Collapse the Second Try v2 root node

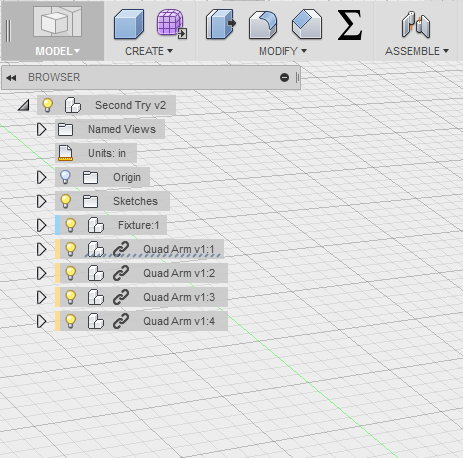24,105
